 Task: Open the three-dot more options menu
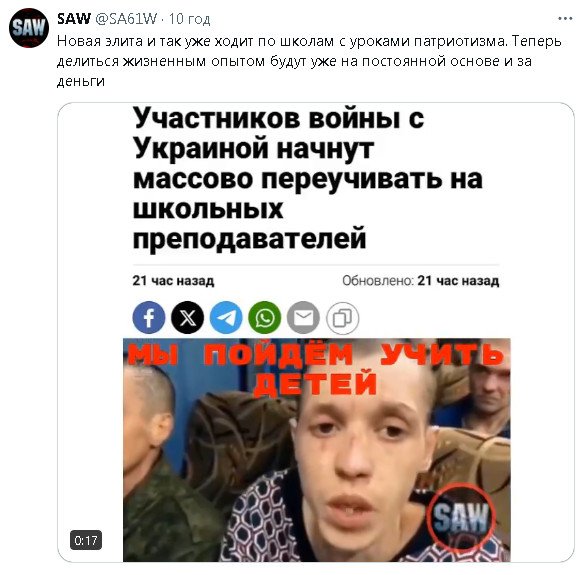coord(565,18)
